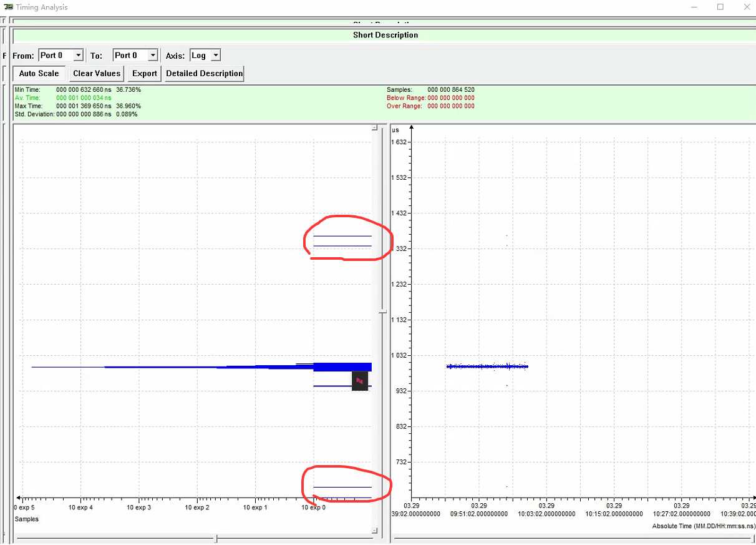Click the blue data band in time plot
The height and width of the screenshot is (545, 756).
click(x=487, y=366)
